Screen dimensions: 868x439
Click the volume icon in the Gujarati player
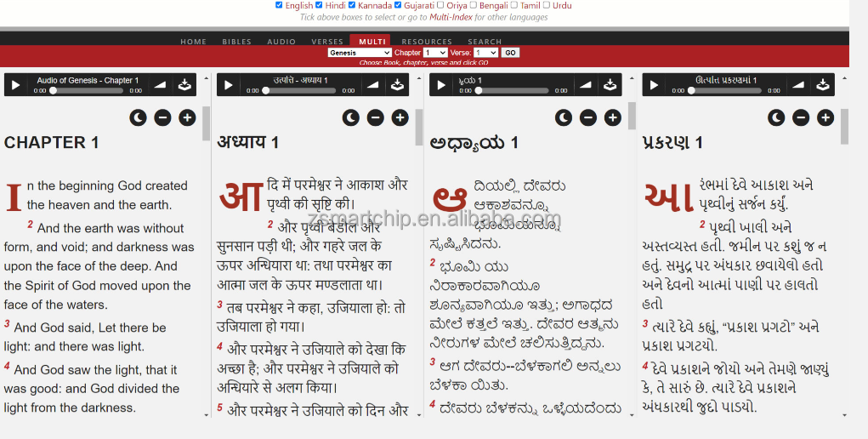click(x=797, y=85)
